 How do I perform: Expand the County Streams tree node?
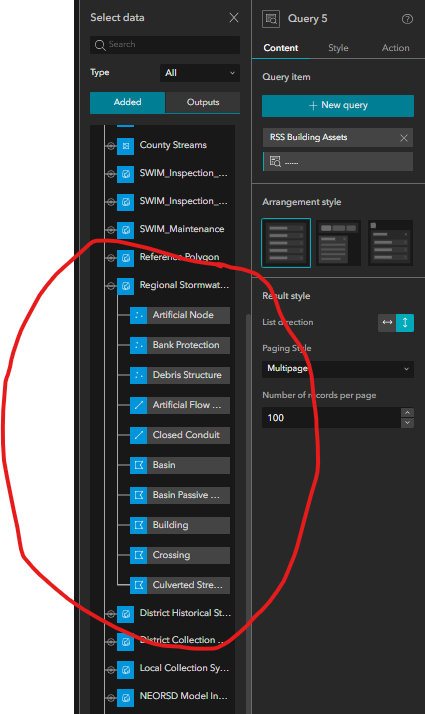click(110, 146)
